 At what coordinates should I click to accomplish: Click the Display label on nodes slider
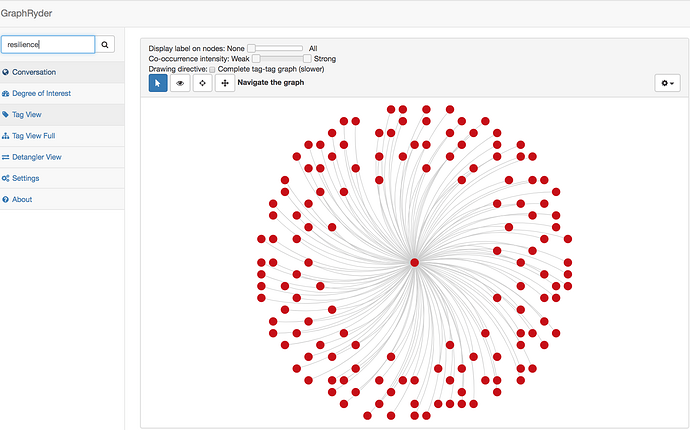(275, 48)
